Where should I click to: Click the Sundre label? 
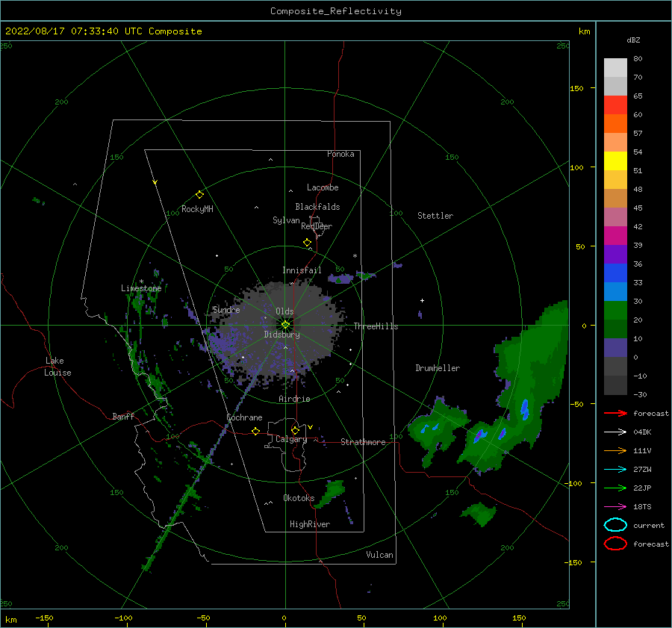click(x=226, y=310)
